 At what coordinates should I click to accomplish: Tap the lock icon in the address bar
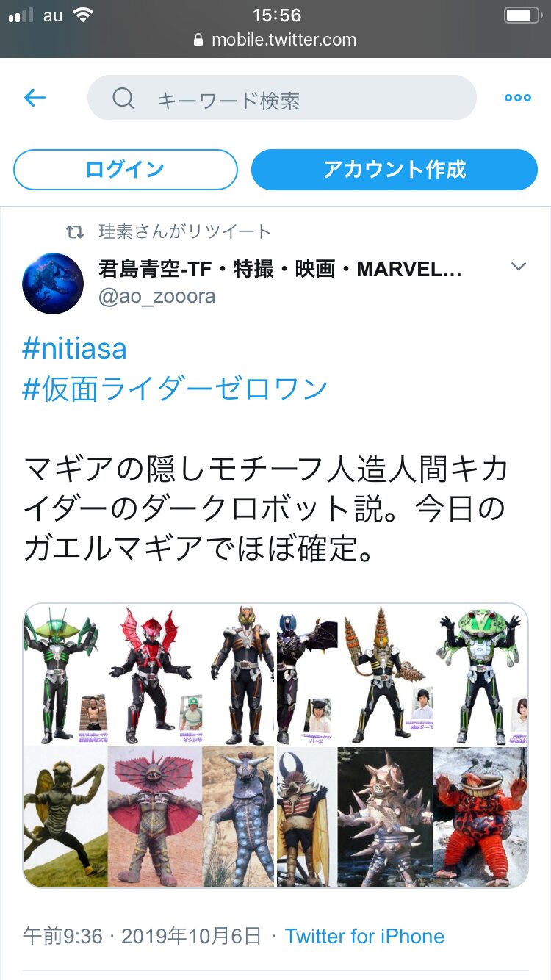coord(198,40)
